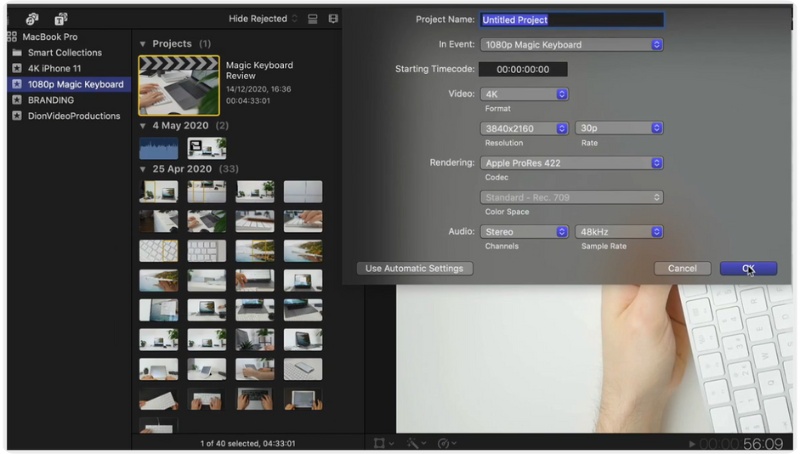Image resolution: width=800 pixels, height=454 pixels.
Task: Select the audio waveform clip under 4 May 2020
Action: 159,148
